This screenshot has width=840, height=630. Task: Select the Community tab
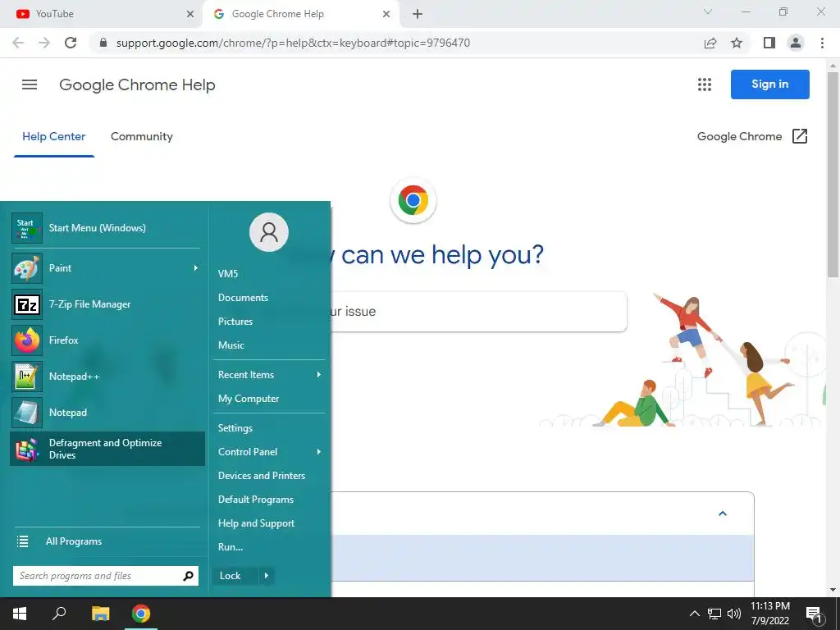tap(141, 137)
